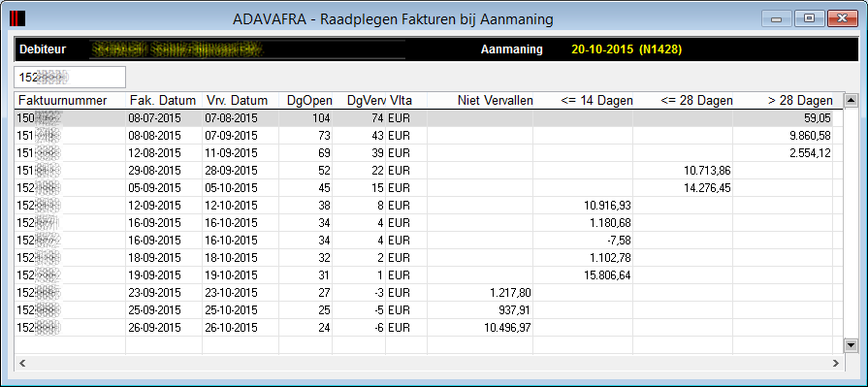868x387 pixels.
Task: Click the blurred Debiteur name field
Action: 247,49
